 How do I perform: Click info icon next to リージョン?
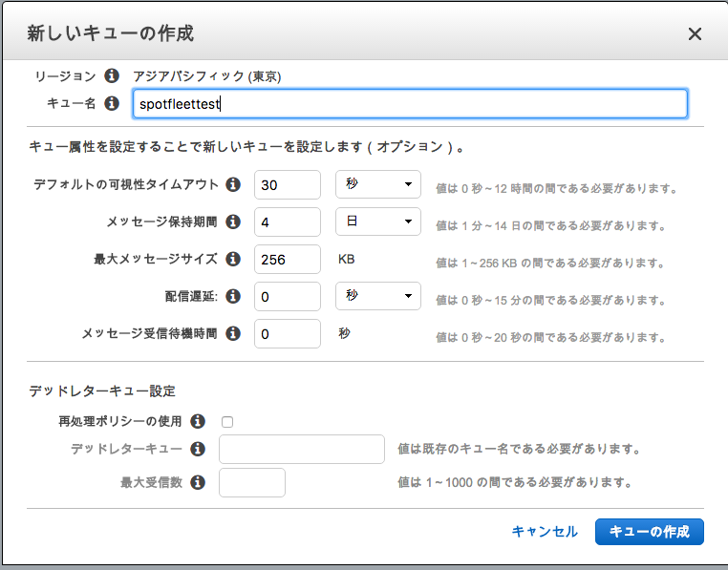(112, 75)
